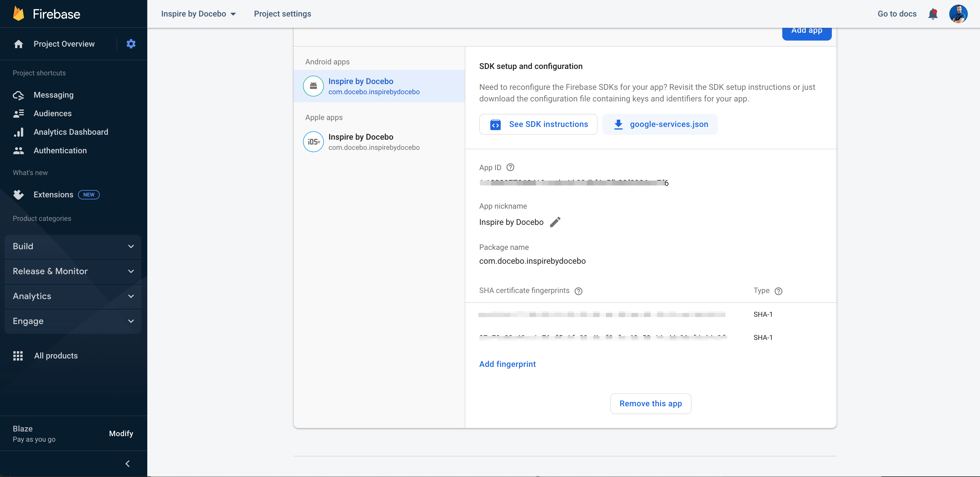Open the App ID help icon
The height and width of the screenshot is (477, 980).
pyautogui.click(x=511, y=168)
